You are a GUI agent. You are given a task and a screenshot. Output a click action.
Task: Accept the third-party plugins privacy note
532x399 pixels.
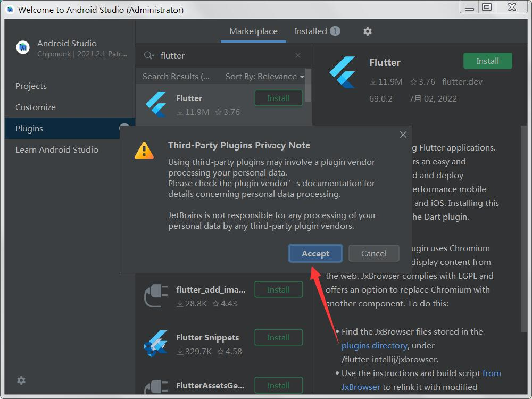pyautogui.click(x=315, y=253)
